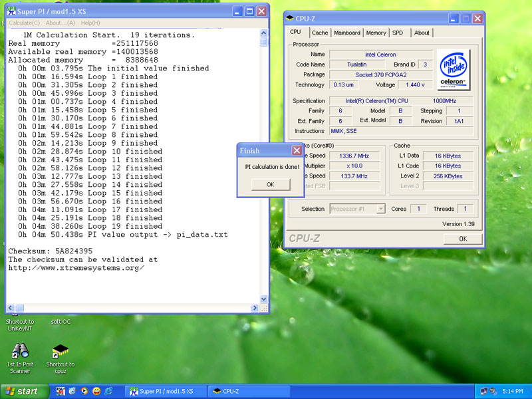Click the Socket 370 FCPGA2 Package field
This screenshot has height=399, width=532.
[x=380, y=74]
